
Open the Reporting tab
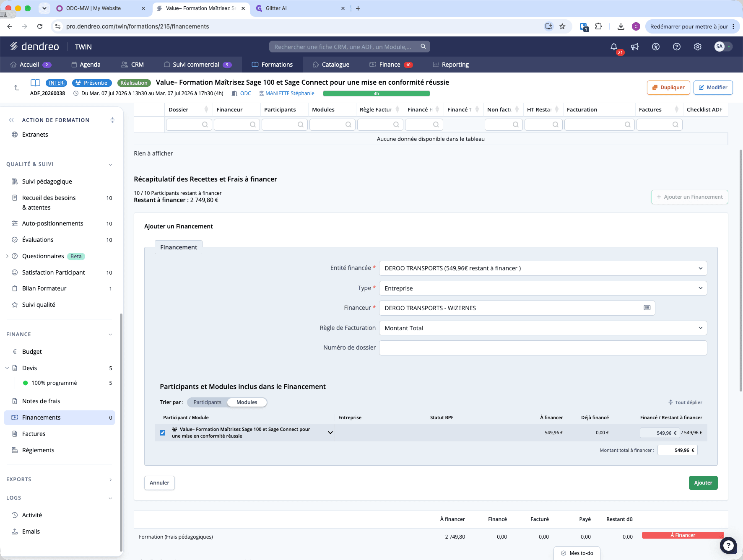click(x=451, y=65)
